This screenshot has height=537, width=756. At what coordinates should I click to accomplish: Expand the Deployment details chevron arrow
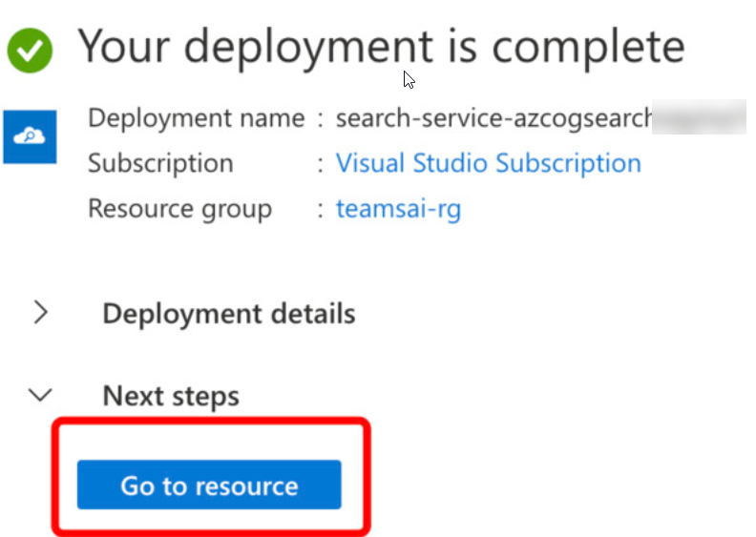pos(40,312)
